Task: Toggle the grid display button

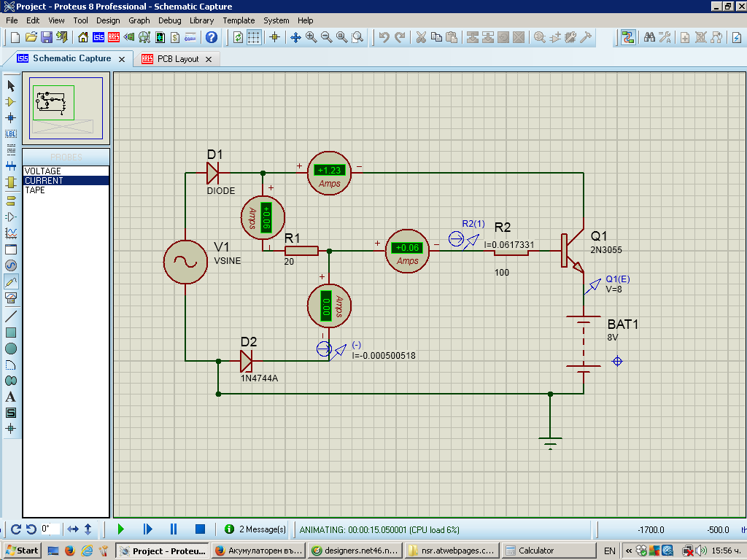Action: [253, 37]
